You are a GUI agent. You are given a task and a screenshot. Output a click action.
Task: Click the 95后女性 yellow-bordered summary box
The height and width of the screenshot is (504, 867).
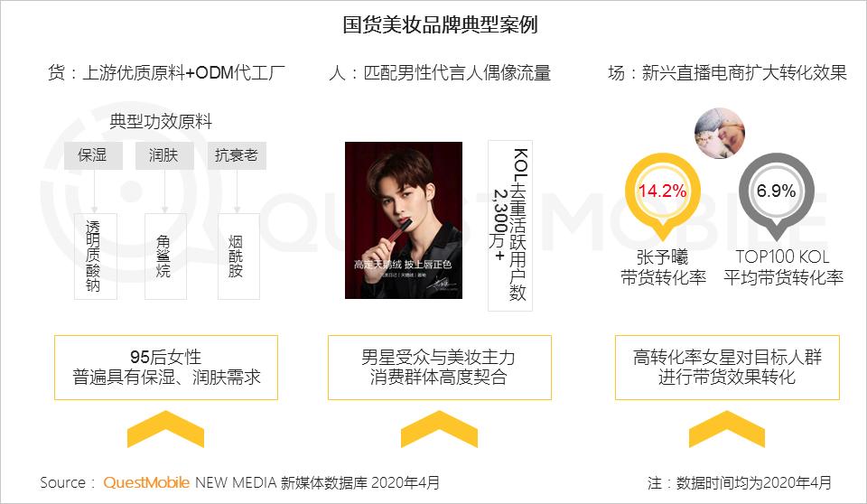[x=166, y=368]
